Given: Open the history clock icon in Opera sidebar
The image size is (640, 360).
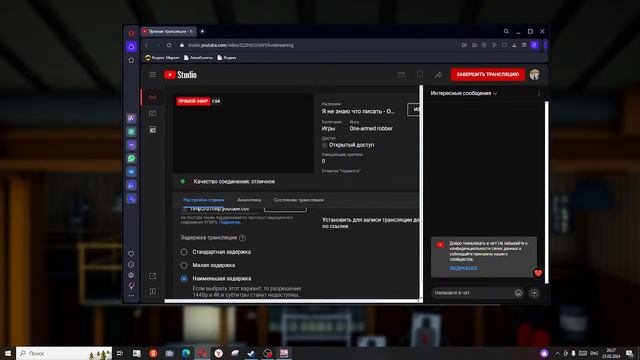Looking at the screenshot, I should pyautogui.click(x=131, y=264).
